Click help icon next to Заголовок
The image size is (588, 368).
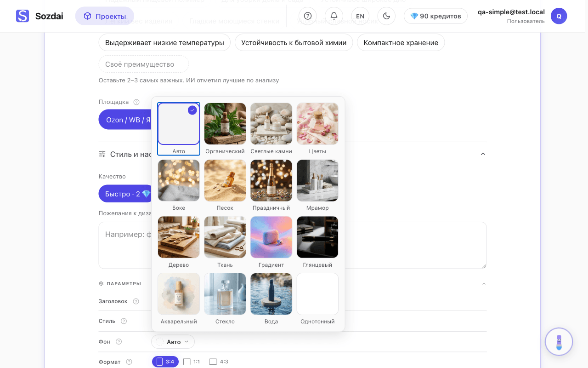pyautogui.click(x=136, y=301)
